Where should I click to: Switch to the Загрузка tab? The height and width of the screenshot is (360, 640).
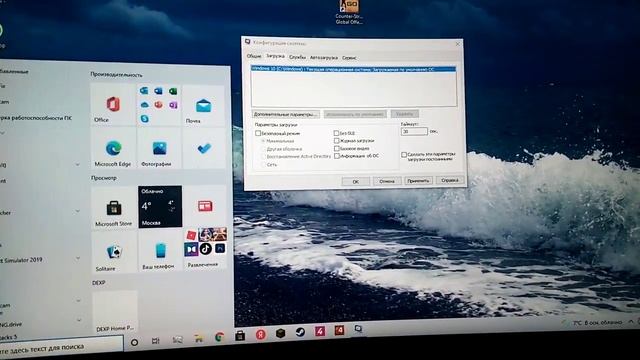[x=275, y=56]
